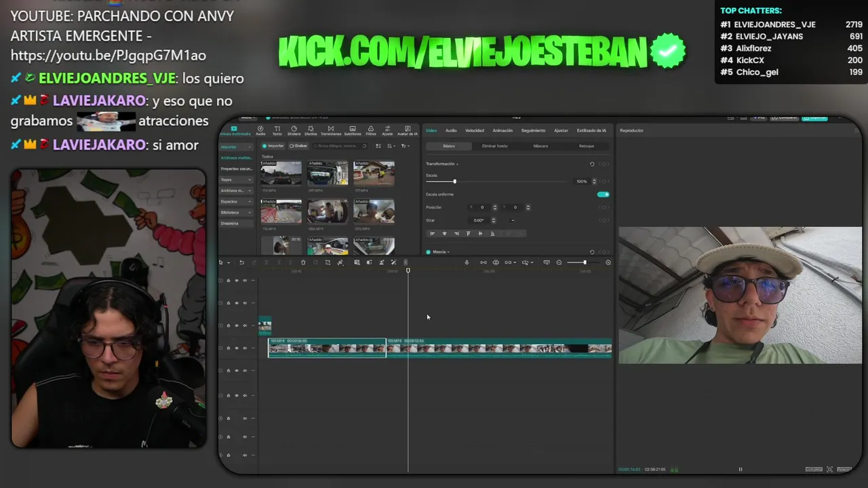Click the zoom out timeline minus icon

pos(559,262)
